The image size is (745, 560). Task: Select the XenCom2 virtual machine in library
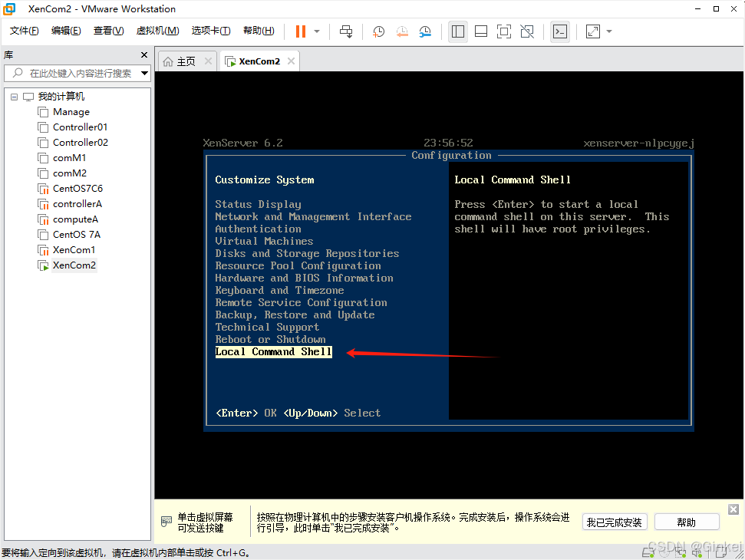[x=74, y=265]
